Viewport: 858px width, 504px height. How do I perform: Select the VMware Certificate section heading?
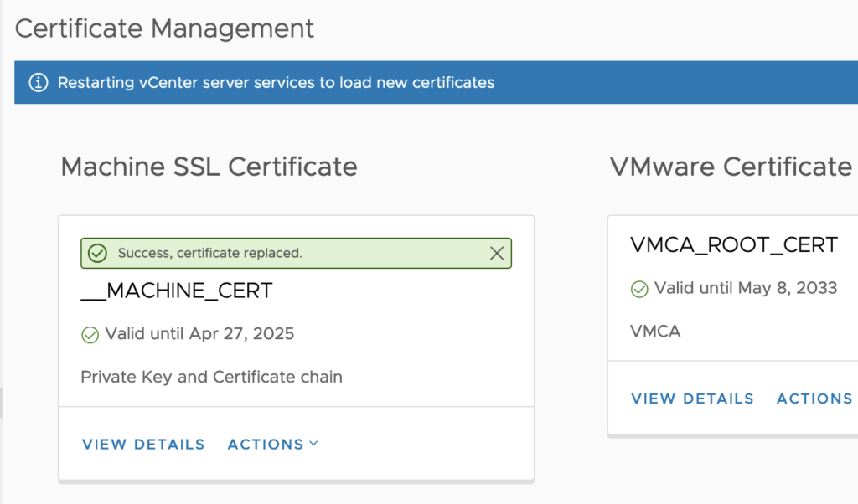731,167
